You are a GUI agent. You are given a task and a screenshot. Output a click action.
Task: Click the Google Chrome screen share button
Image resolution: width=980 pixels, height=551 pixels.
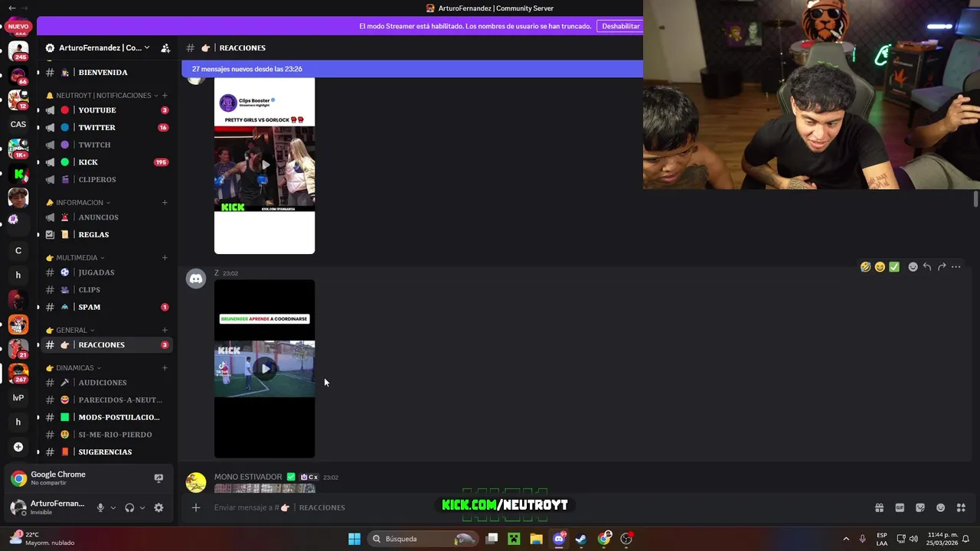158,478
